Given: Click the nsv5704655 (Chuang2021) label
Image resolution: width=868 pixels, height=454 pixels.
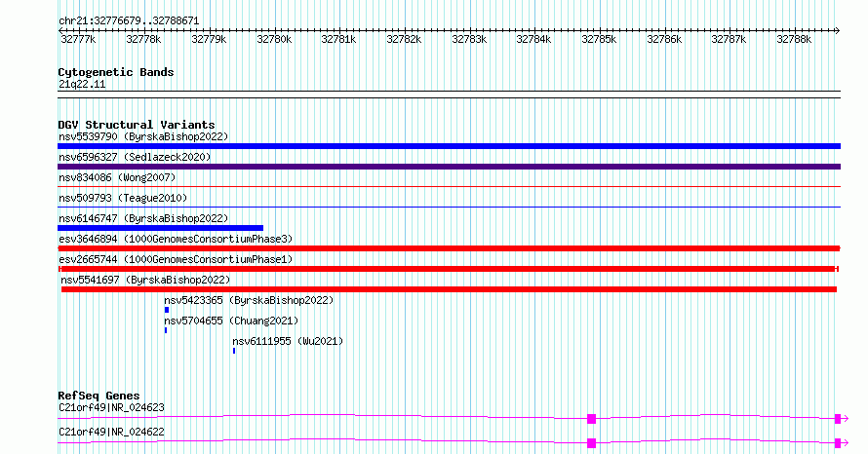Looking at the screenshot, I should [231, 321].
